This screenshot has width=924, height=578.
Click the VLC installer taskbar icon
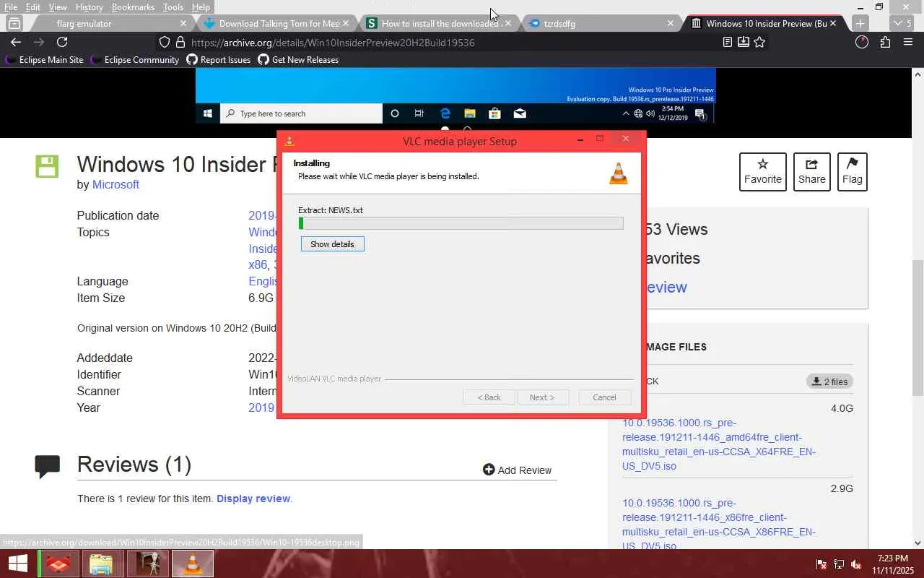click(193, 564)
